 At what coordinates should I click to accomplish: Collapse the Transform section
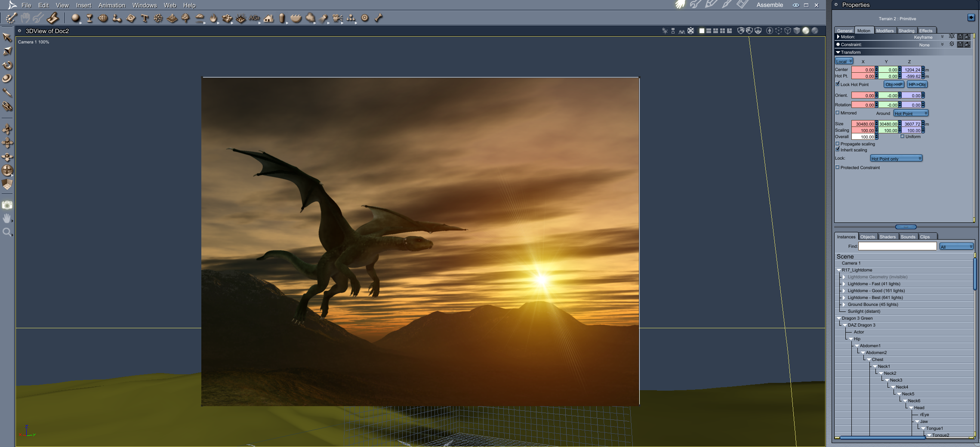pos(838,52)
